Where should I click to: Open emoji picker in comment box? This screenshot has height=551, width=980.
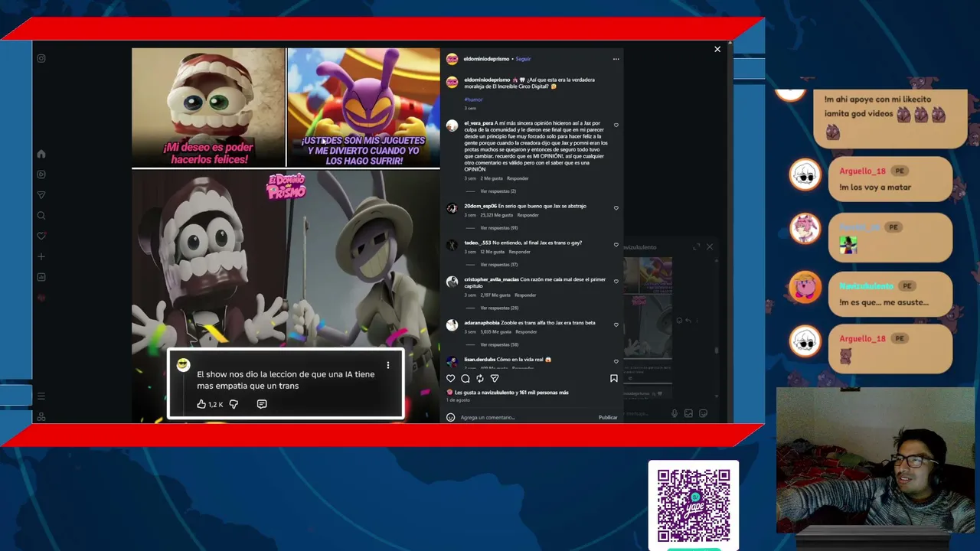pos(450,417)
